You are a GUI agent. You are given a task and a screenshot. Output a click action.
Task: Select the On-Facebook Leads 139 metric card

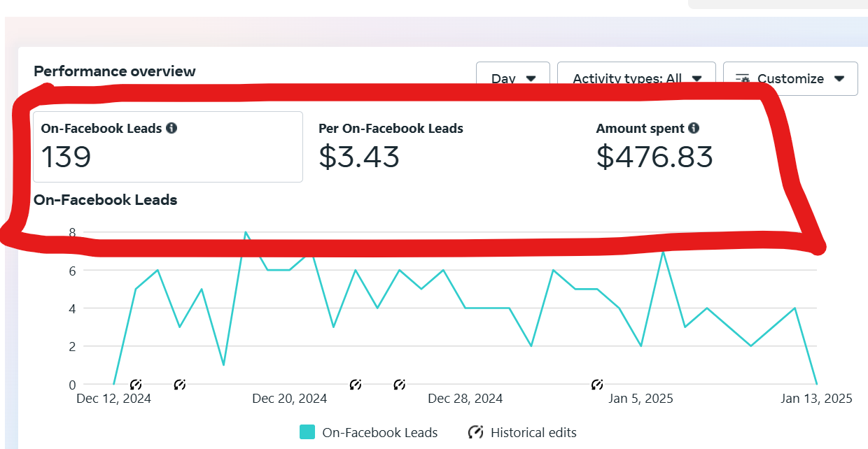pos(168,147)
